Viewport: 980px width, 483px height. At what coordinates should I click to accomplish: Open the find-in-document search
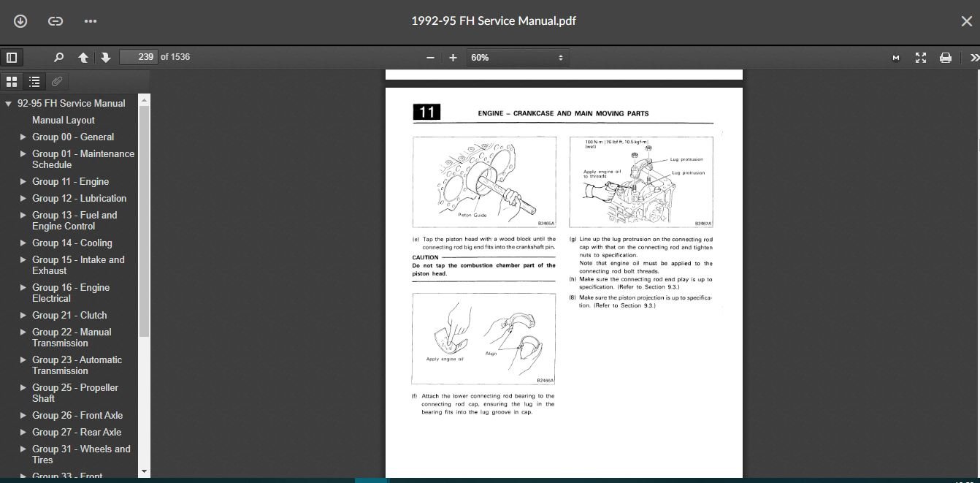tap(59, 57)
